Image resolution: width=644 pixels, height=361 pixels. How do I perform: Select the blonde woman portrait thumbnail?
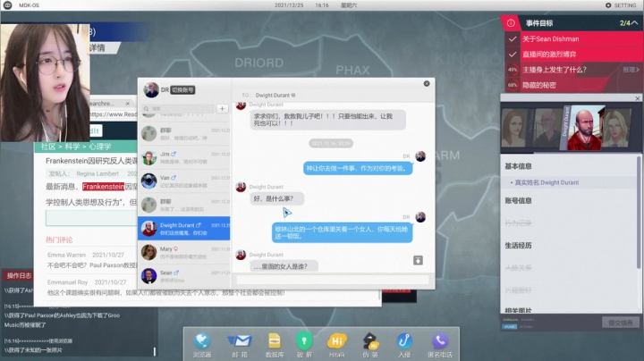coord(617,128)
